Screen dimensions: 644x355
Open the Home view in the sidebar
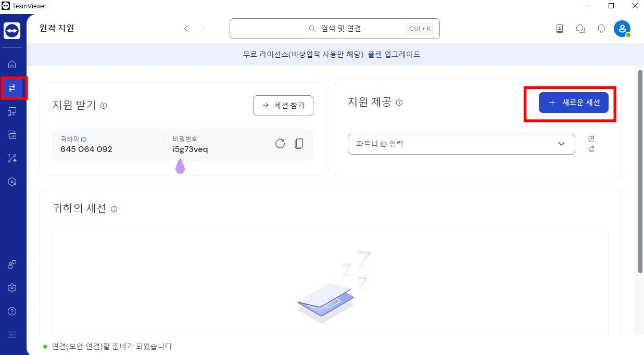(x=12, y=64)
